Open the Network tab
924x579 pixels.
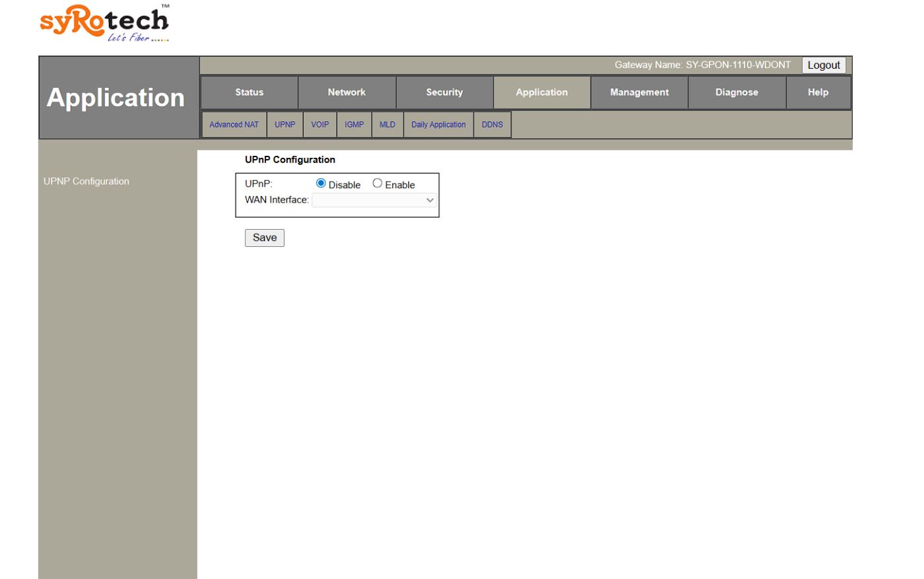click(346, 92)
